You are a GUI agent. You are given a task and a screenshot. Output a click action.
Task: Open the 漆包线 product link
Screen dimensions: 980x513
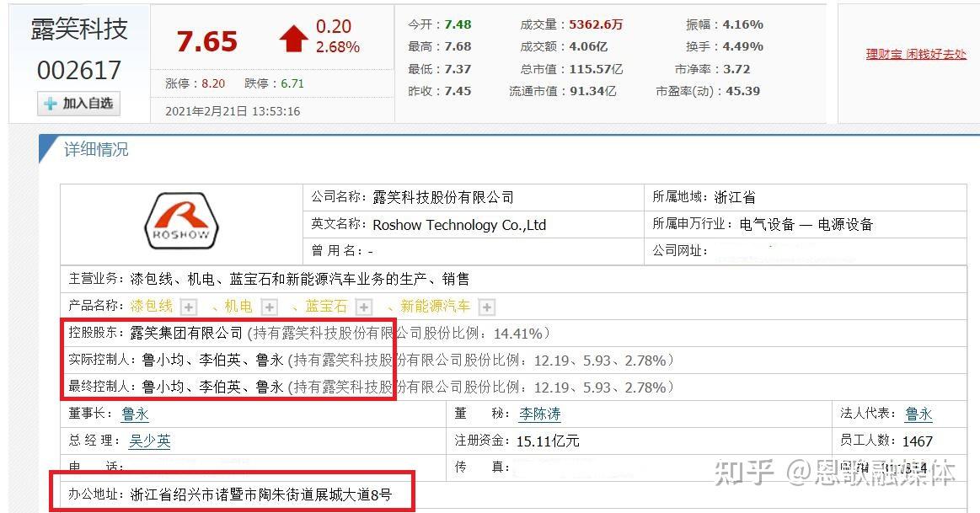pos(151,306)
